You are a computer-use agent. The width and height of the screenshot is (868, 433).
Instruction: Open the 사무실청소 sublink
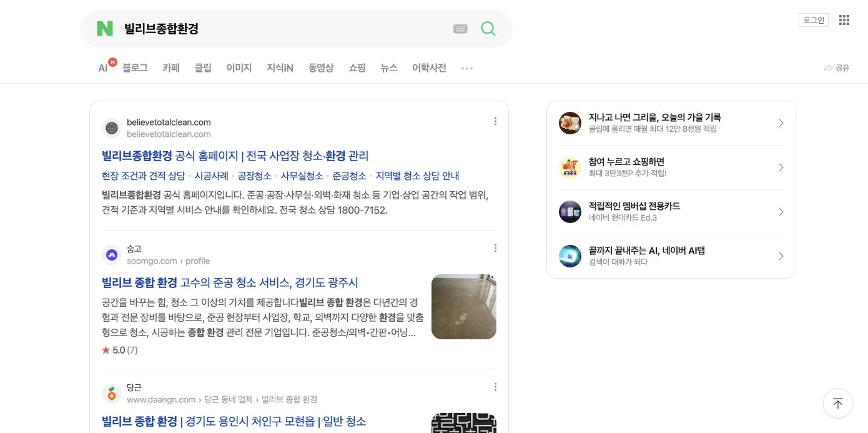click(302, 176)
